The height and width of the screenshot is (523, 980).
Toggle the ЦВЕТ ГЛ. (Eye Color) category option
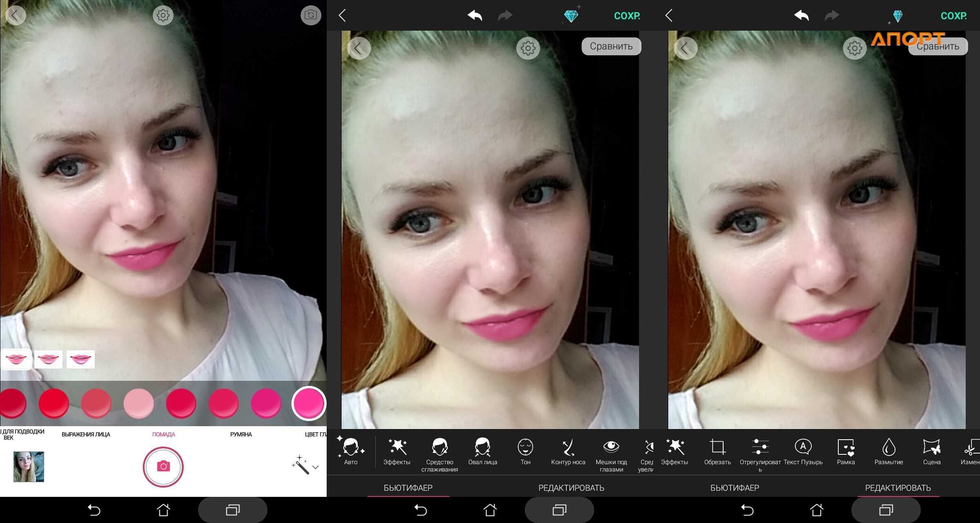(317, 434)
